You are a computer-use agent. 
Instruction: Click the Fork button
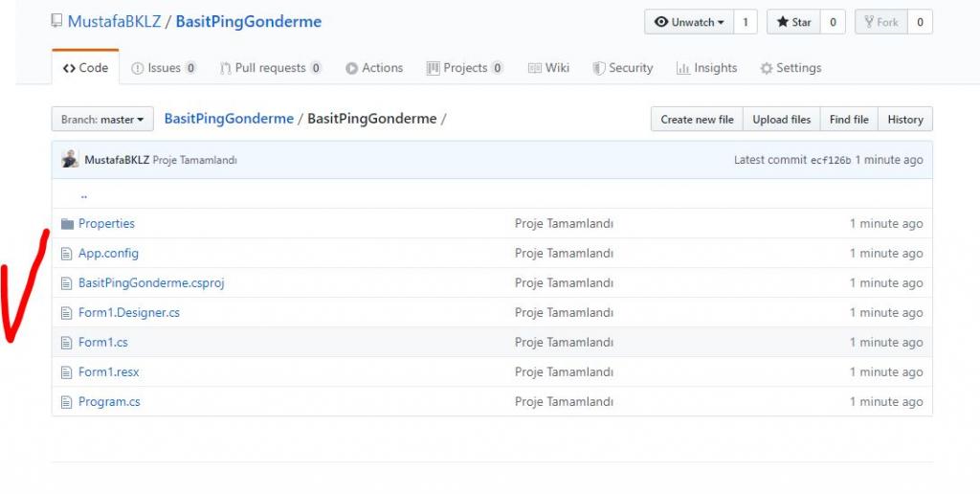(881, 22)
